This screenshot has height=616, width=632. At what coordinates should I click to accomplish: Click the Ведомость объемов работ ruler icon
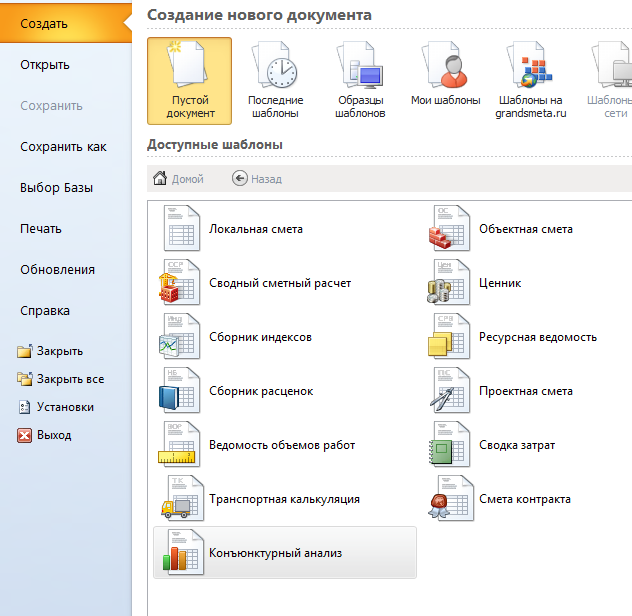179,444
